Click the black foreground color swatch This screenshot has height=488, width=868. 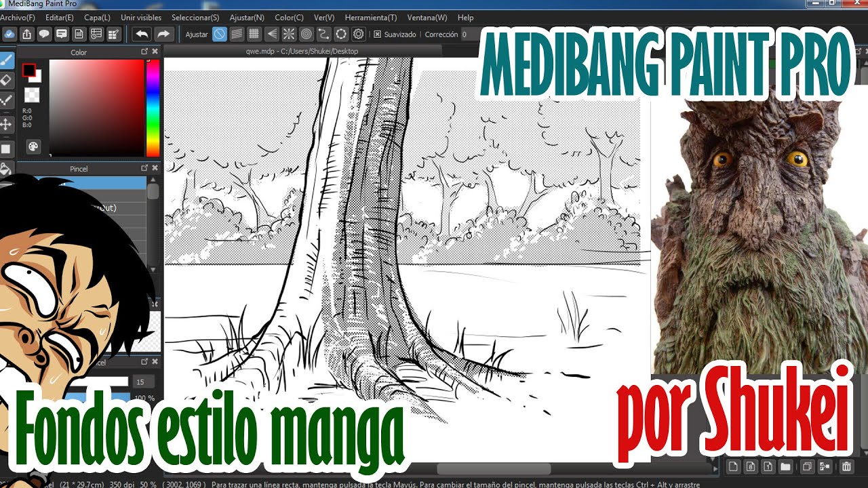tap(28, 70)
